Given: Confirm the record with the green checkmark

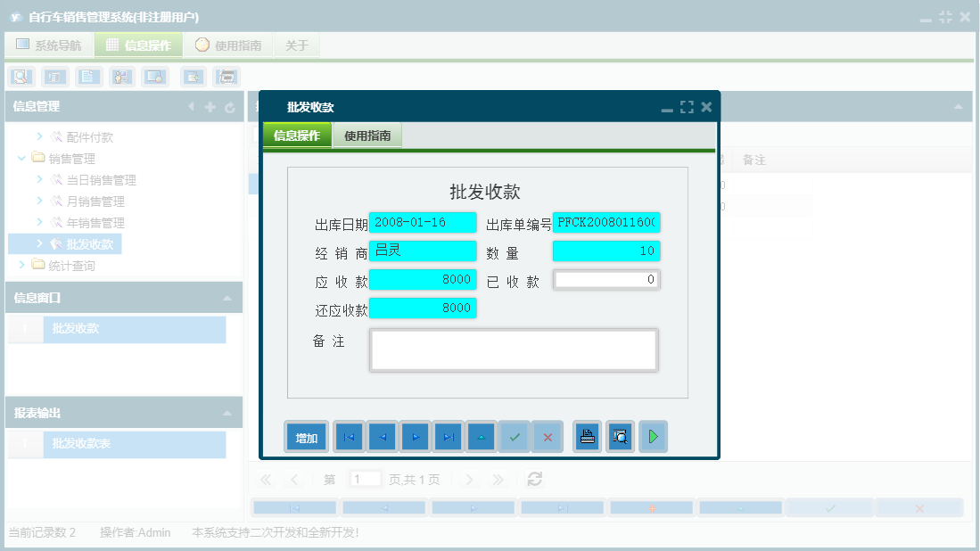Looking at the screenshot, I should tap(515, 436).
